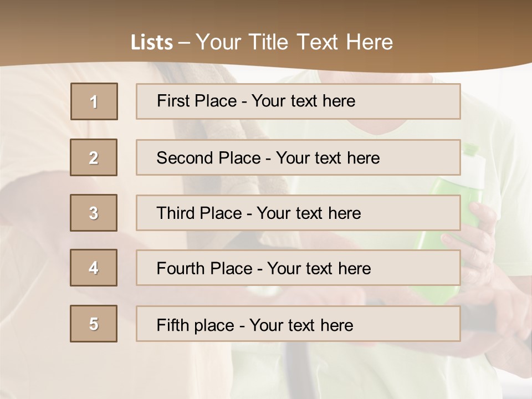Image resolution: width=532 pixels, height=399 pixels.
Task: Click the Second Place text bar
Action: pos(298,157)
